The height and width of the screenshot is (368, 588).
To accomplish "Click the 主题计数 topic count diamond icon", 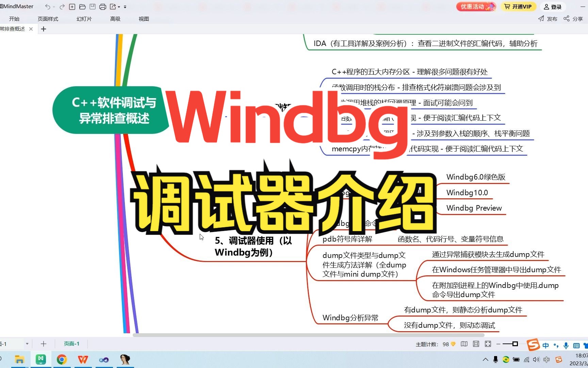I will coord(453,344).
